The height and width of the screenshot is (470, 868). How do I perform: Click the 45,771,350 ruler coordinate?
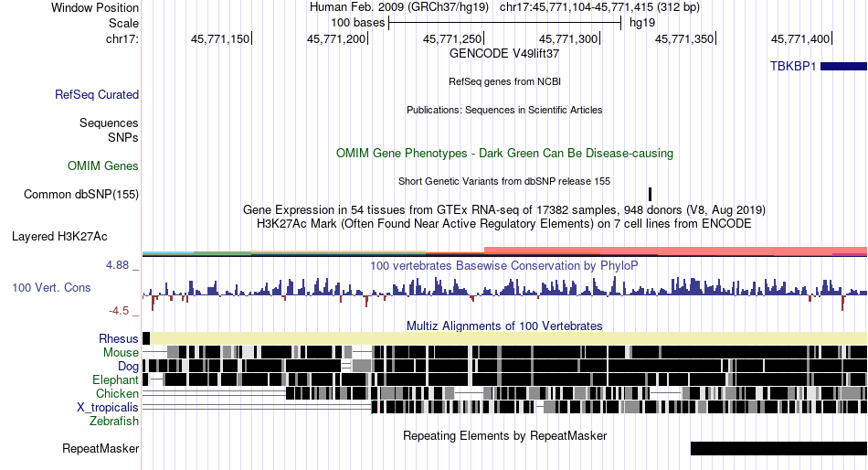pos(684,38)
